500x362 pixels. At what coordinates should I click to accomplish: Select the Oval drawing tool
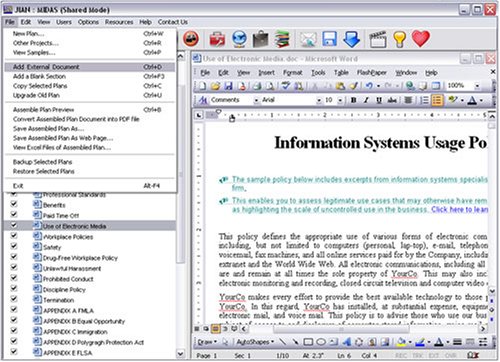[321, 342]
